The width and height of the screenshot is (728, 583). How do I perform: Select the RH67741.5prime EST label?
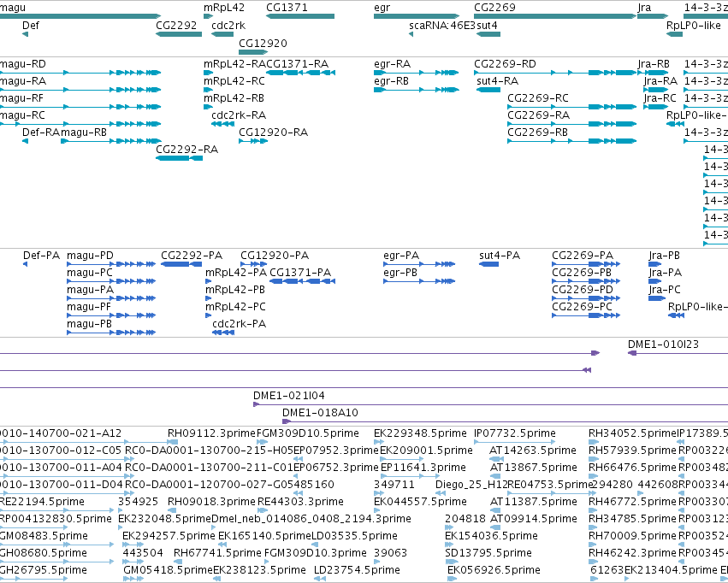pos(217,553)
